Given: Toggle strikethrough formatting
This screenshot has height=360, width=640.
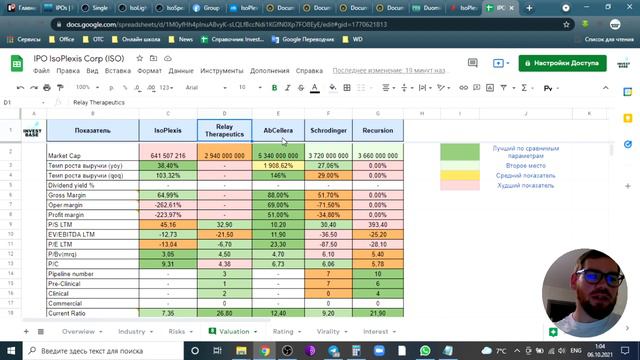Looking at the screenshot, I should [301, 88].
